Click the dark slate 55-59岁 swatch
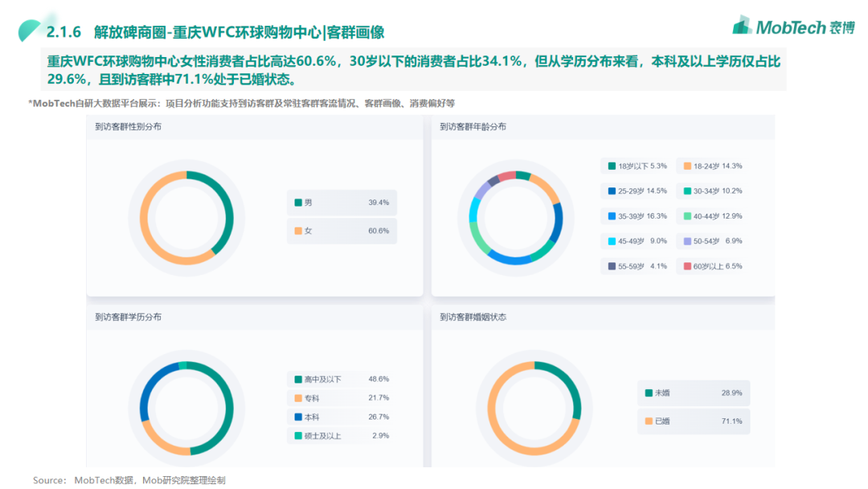This screenshot has width=868, height=489. 612,266
